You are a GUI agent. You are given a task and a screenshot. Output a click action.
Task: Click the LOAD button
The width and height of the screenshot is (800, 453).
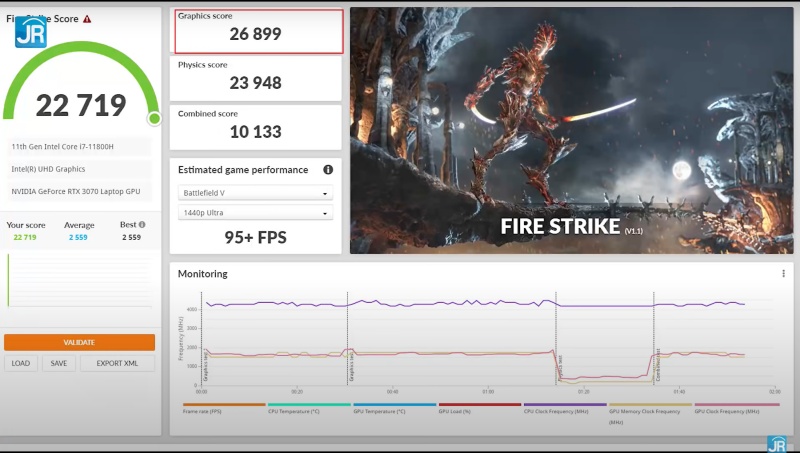(21, 363)
